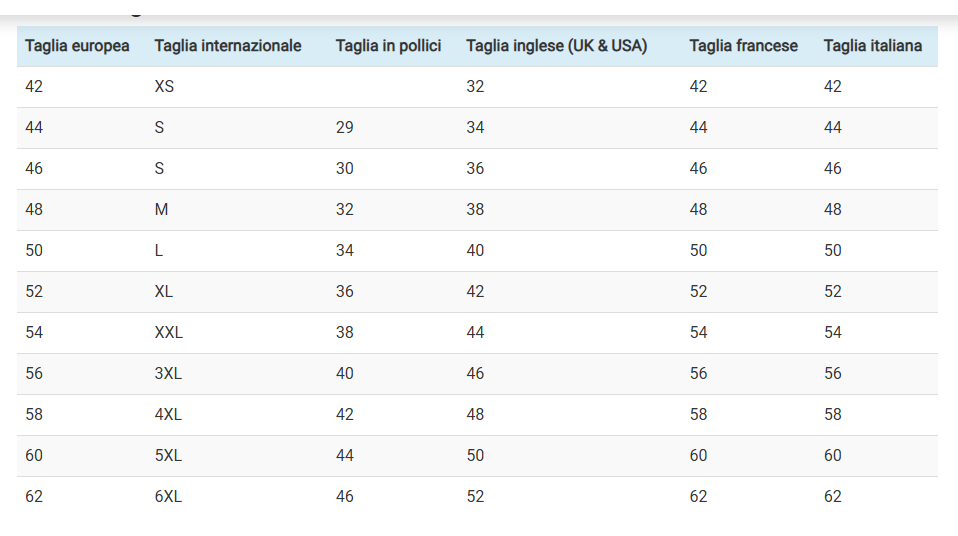Select the XS international size cell
Image resolution: width=958 pixels, height=536 pixels.
click(x=164, y=86)
